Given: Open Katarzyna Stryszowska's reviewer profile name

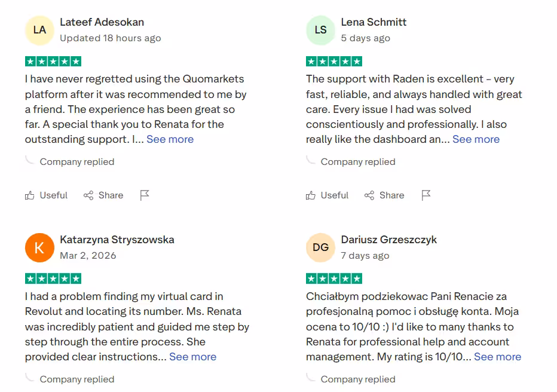Looking at the screenshot, I should pyautogui.click(x=117, y=240).
